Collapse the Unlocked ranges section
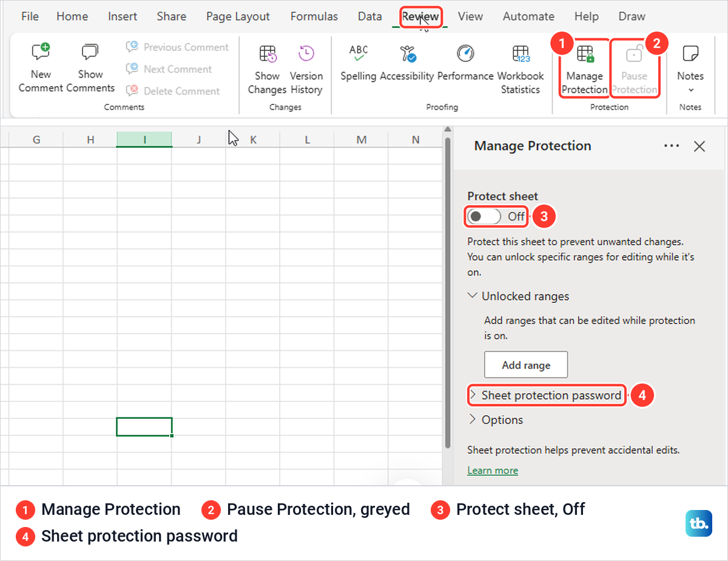This screenshot has height=561, width=728. (519, 296)
